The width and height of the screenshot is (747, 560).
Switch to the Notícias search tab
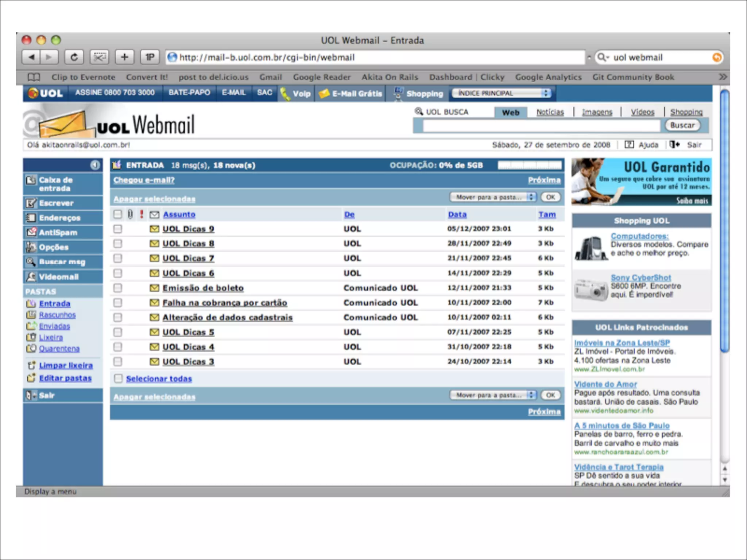pos(550,112)
